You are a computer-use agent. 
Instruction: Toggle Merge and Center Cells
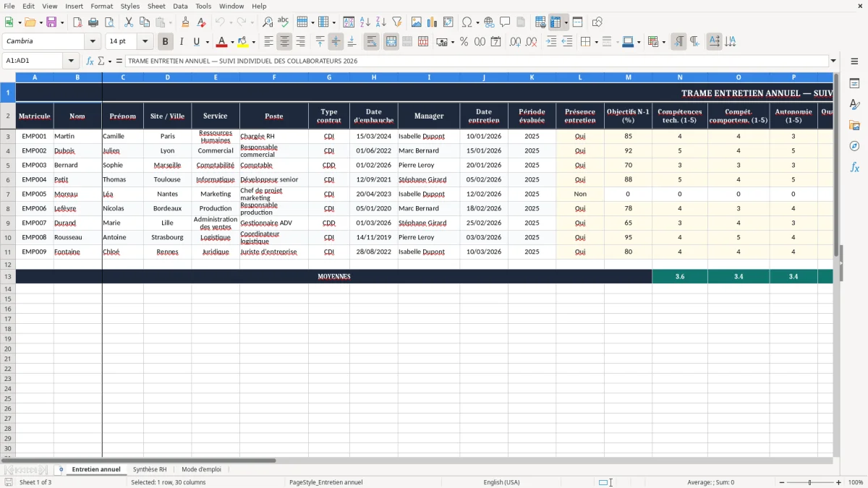tap(391, 42)
